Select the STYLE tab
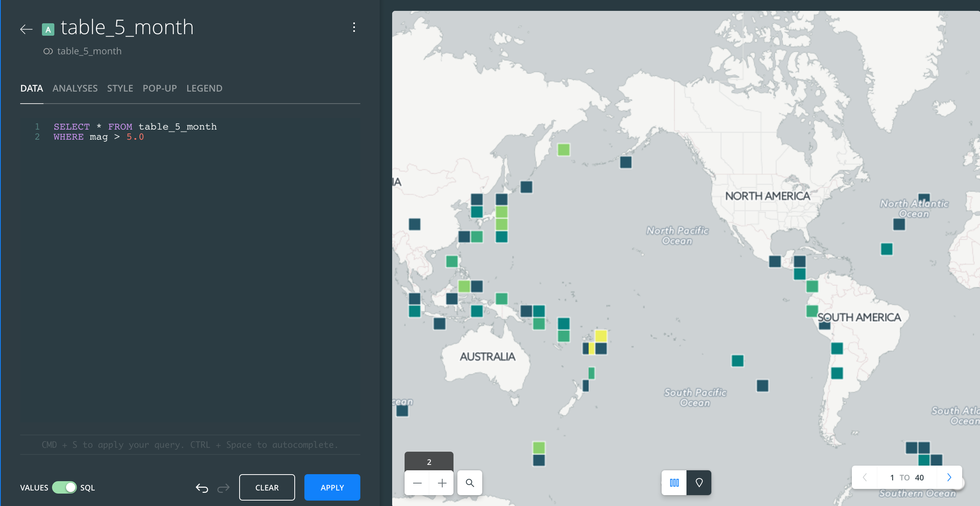980x506 pixels. pyautogui.click(x=120, y=88)
